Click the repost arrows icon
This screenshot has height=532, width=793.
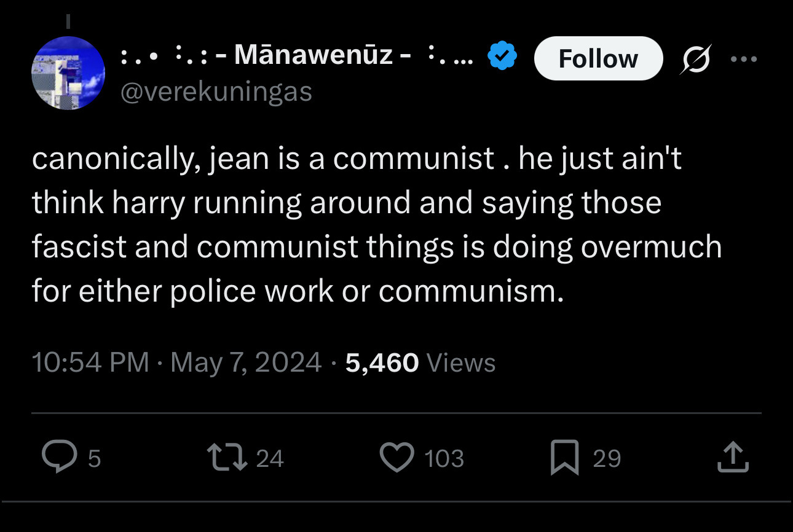tap(224, 458)
